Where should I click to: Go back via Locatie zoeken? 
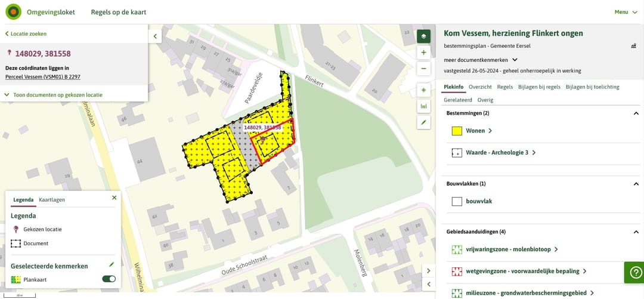[26, 34]
